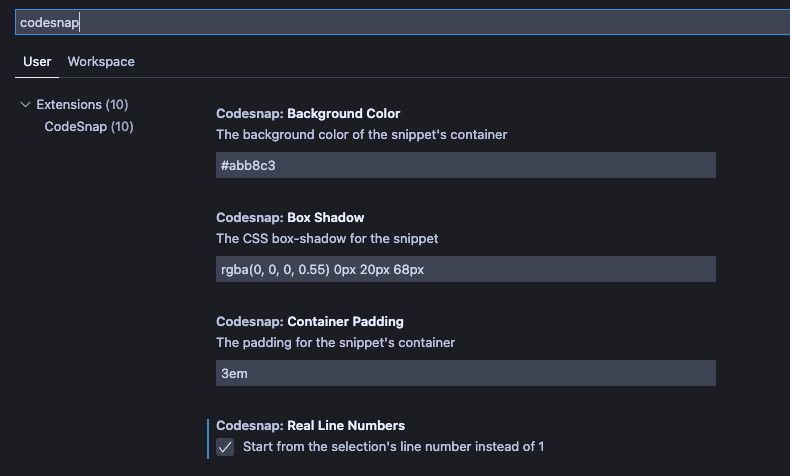This screenshot has height=476, width=790.
Task: Edit the 3em container padding field
Action: click(x=466, y=373)
